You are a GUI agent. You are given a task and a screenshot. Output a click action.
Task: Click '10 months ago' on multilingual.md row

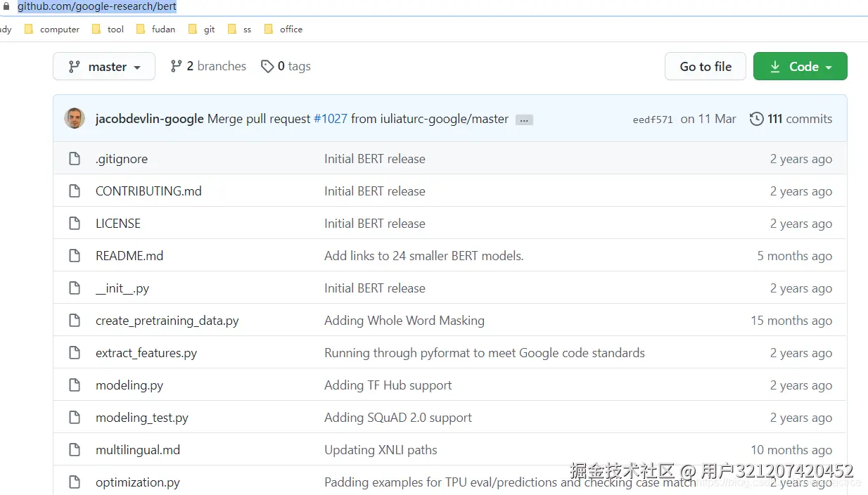click(x=791, y=450)
